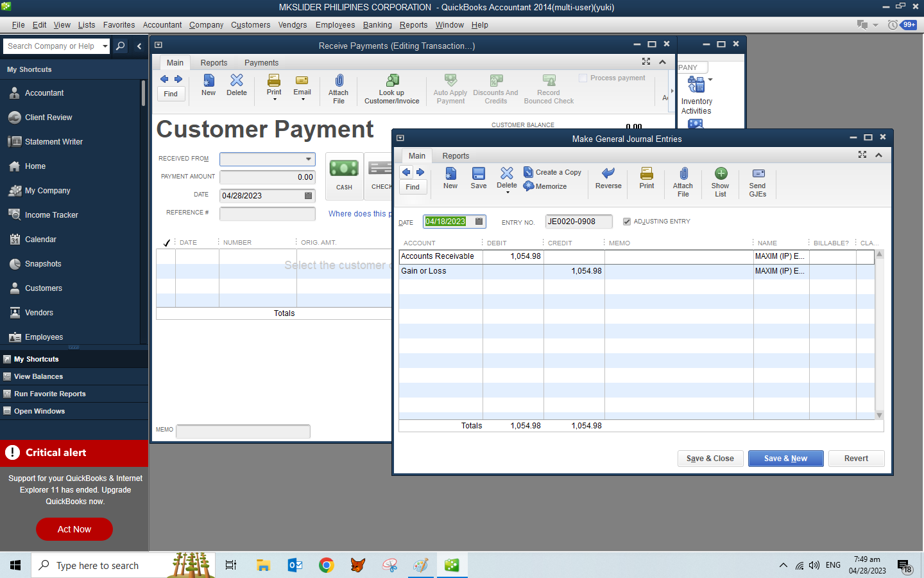
Task: Click 'Where does this payment go' link
Action: tap(359, 214)
